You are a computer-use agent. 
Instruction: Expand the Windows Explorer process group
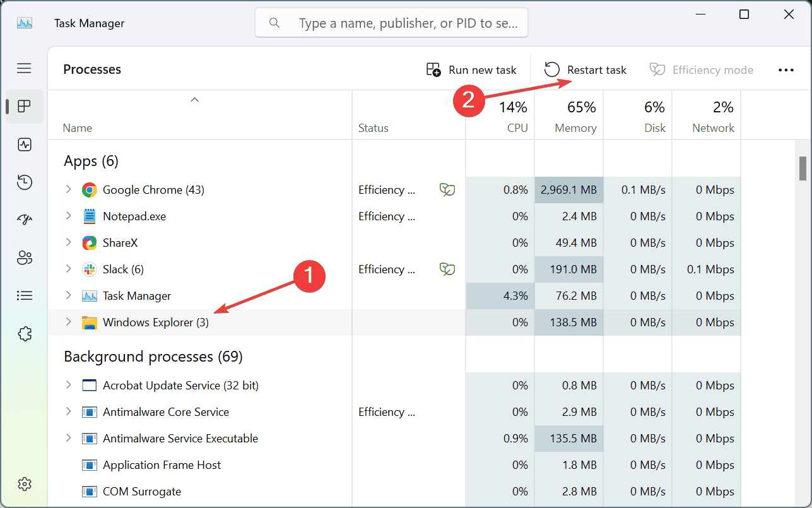click(69, 322)
